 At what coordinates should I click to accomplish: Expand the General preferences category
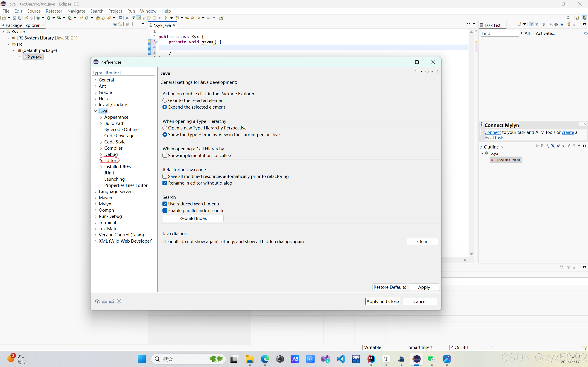tap(96, 80)
